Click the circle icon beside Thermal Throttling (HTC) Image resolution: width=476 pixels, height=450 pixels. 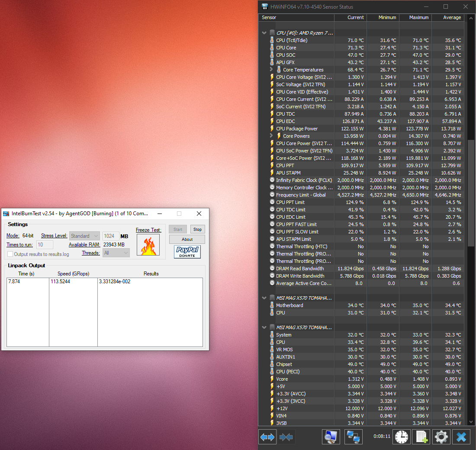(x=272, y=246)
